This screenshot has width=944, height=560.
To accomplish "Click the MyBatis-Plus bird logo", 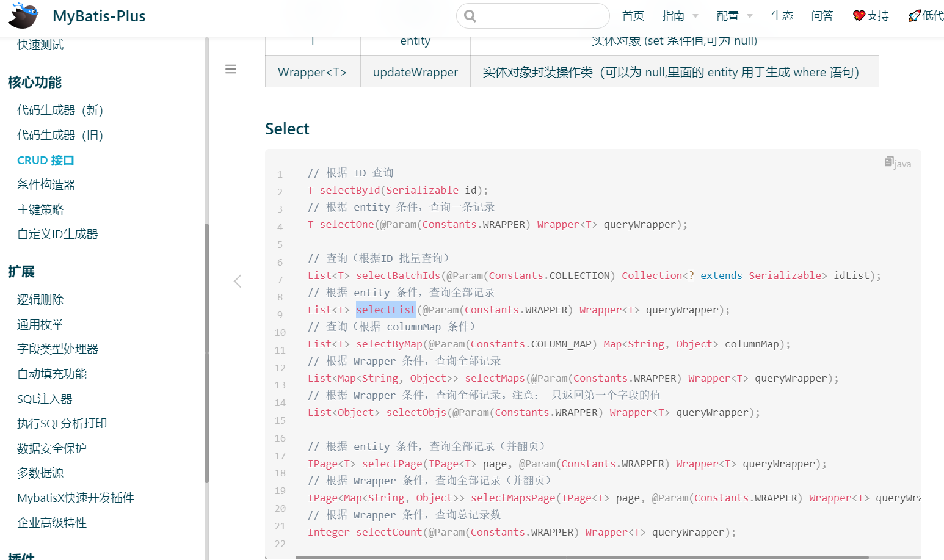I will (23, 15).
